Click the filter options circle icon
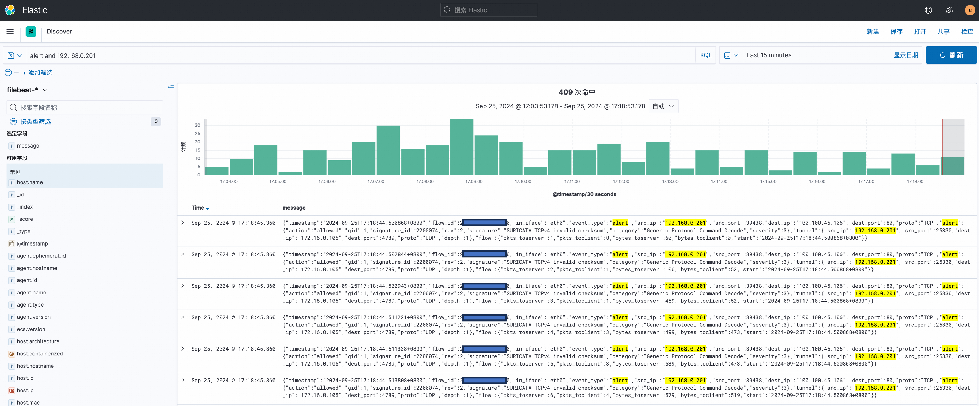Screen dimensions: 980x406 tap(8, 73)
